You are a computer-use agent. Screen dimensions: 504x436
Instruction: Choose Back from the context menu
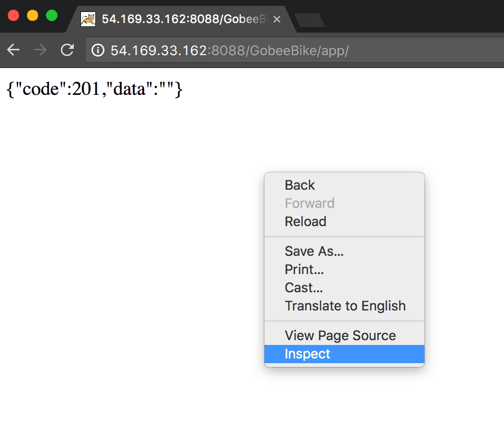[299, 185]
